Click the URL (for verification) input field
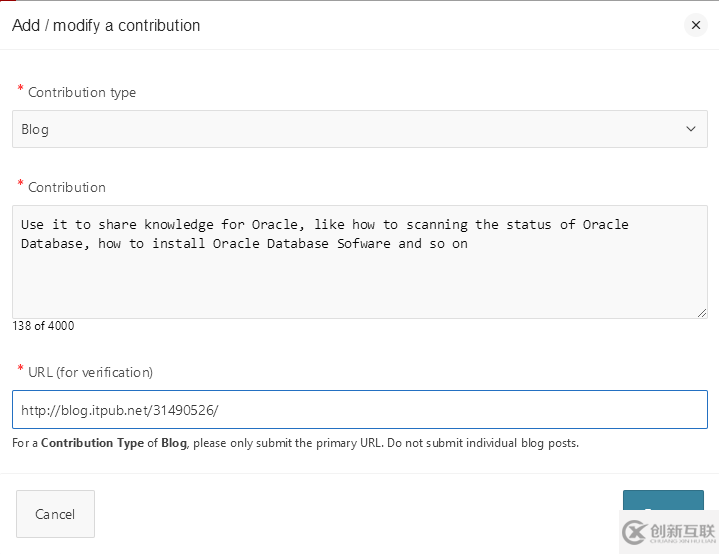This screenshot has width=719, height=554. point(360,410)
